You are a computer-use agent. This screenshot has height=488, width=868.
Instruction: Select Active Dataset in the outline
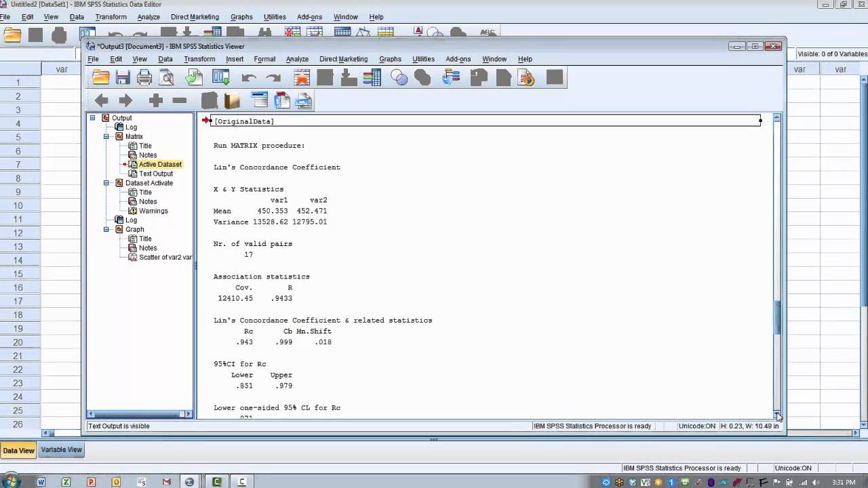coord(160,164)
